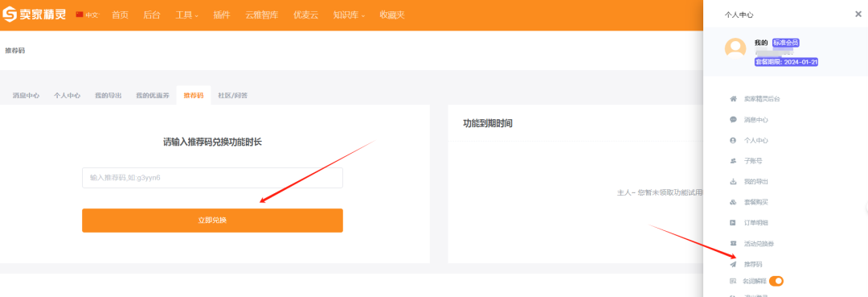Click the 卖家精灵后台 home icon
The image size is (868, 297).
734,99
